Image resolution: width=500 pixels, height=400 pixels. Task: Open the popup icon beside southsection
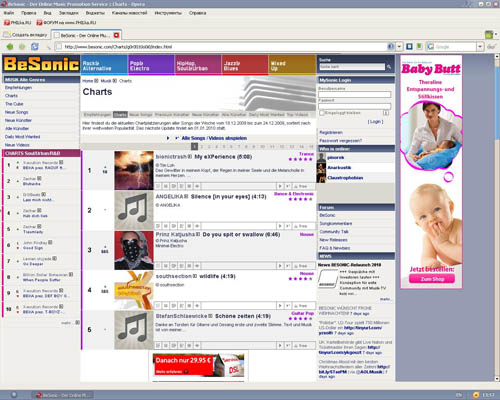coord(195,276)
